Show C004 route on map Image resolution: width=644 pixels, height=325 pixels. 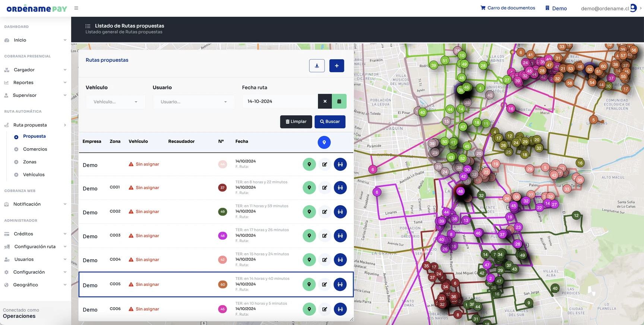click(x=309, y=260)
